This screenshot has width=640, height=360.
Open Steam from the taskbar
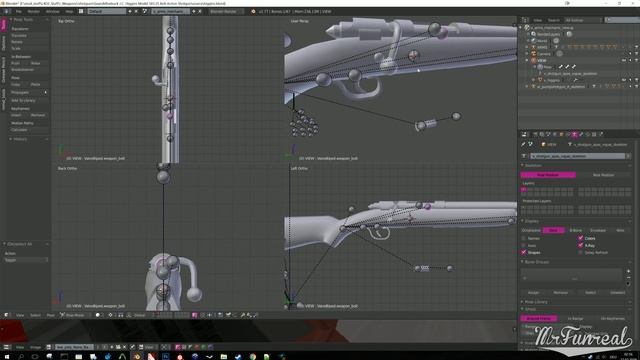point(238,356)
